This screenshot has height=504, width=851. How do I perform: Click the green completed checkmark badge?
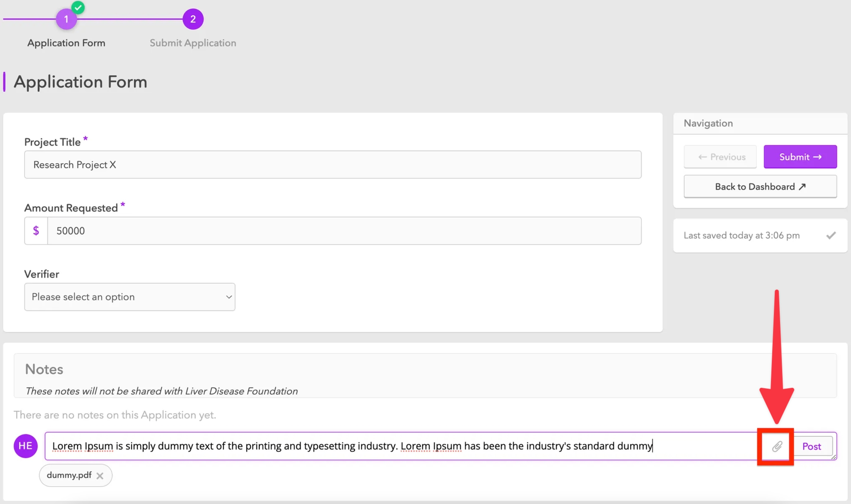[78, 7]
